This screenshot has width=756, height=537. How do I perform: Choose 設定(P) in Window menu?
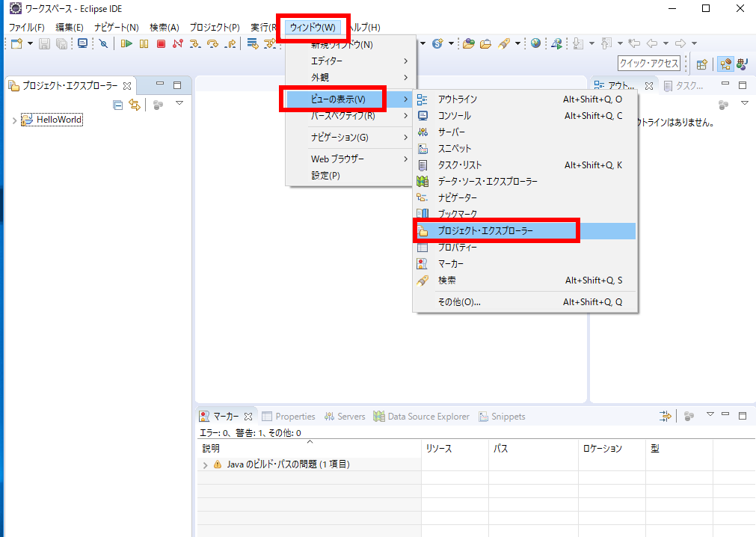351,176
